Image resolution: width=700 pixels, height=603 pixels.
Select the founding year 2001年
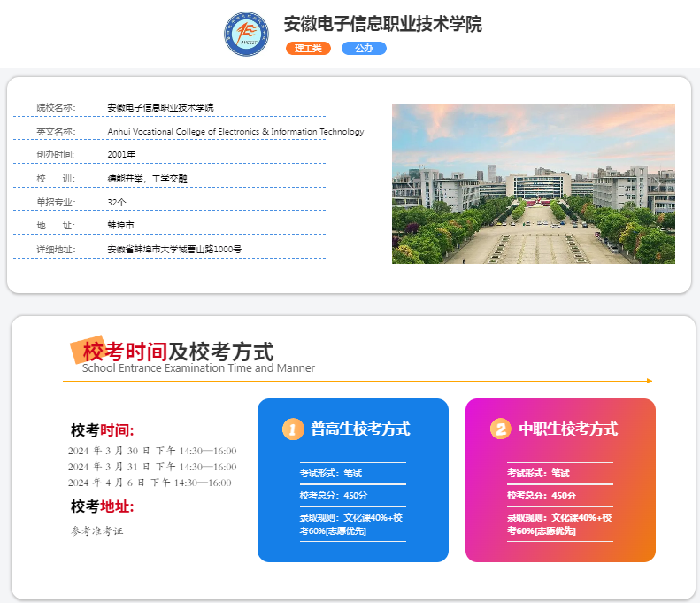(121, 155)
